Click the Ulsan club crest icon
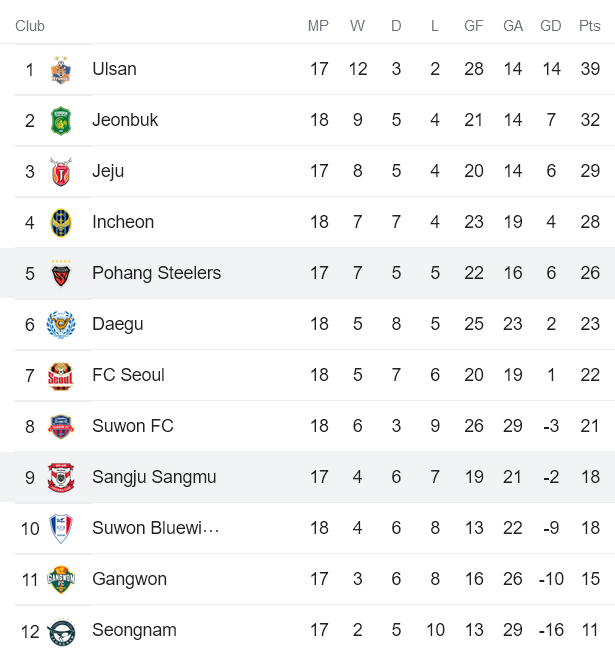Screen dimensions: 615x666 pyautogui.click(x=61, y=69)
